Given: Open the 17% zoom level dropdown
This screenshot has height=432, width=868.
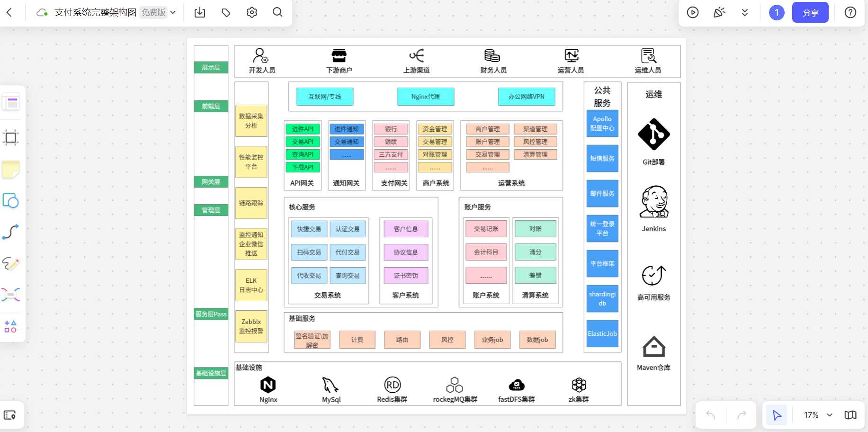Looking at the screenshot, I should [818, 415].
